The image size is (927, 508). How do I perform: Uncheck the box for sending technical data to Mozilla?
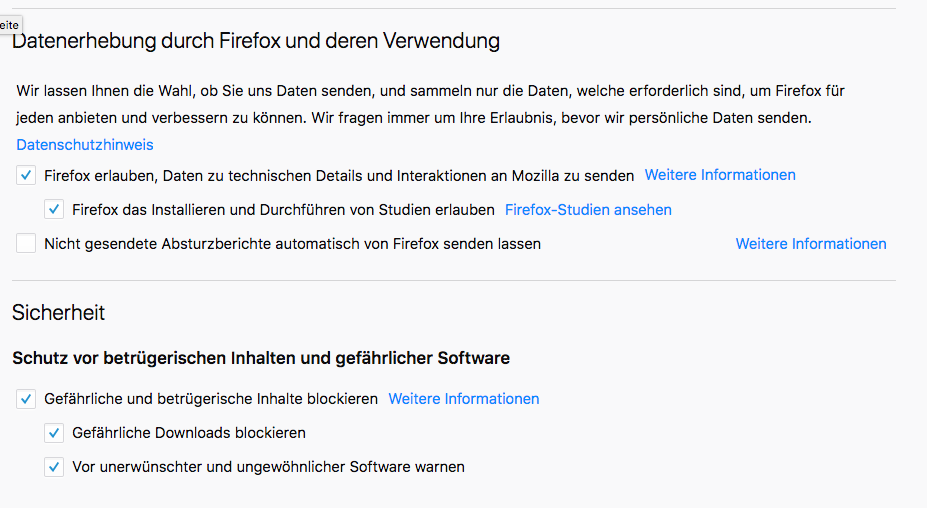click(x=26, y=176)
